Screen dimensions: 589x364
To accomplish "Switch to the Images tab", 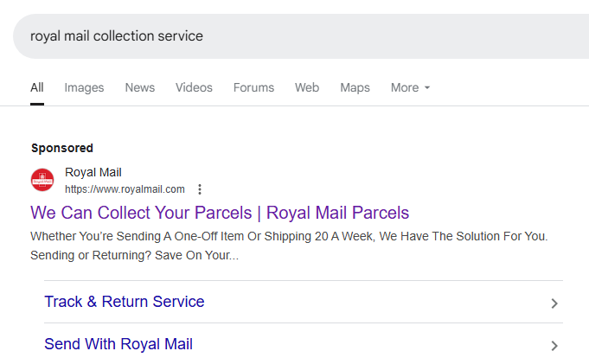I will (84, 87).
